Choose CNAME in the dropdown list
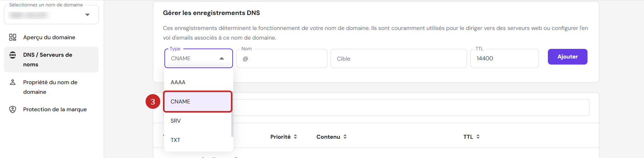The width and height of the screenshot is (644, 158). (198, 102)
